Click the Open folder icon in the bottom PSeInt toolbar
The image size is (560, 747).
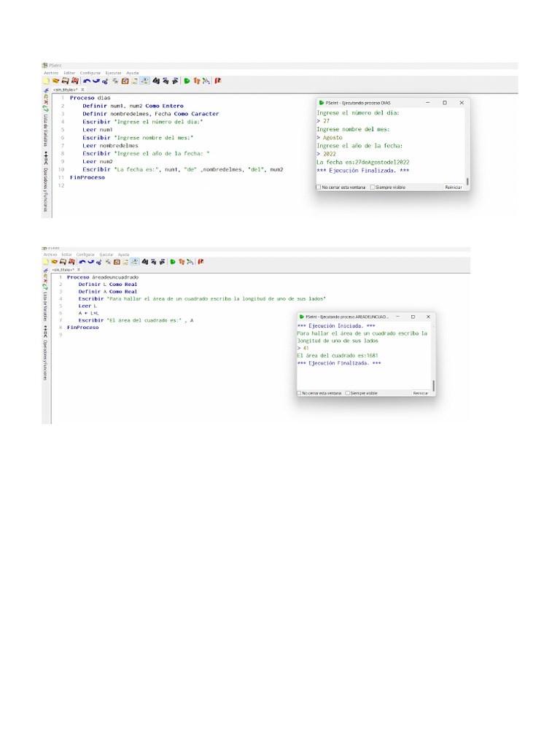pyautogui.click(x=54, y=261)
